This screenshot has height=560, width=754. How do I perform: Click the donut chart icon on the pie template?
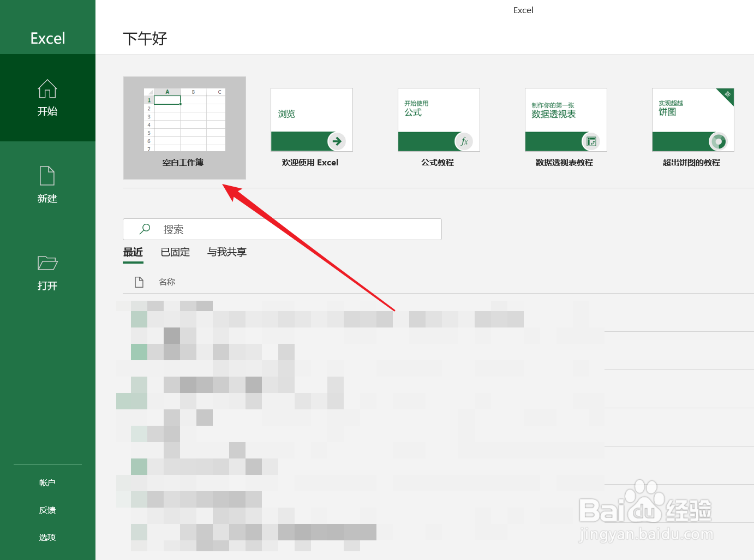pyautogui.click(x=719, y=141)
